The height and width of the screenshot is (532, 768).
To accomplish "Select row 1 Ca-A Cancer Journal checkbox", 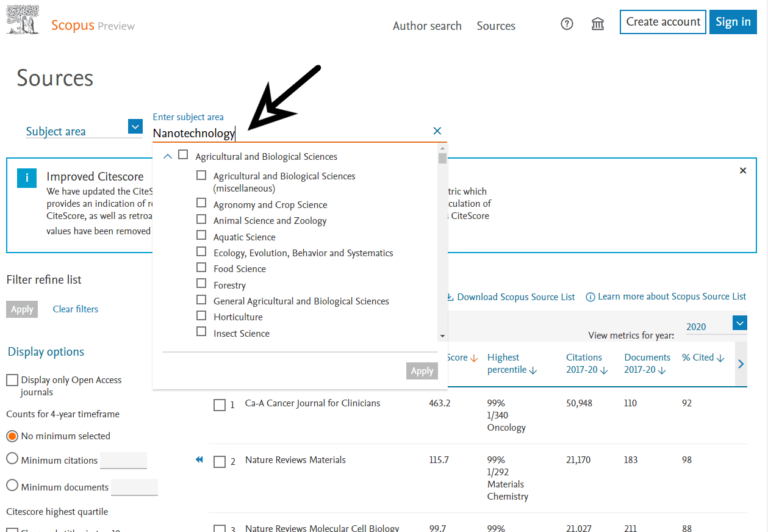I will coord(220,405).
